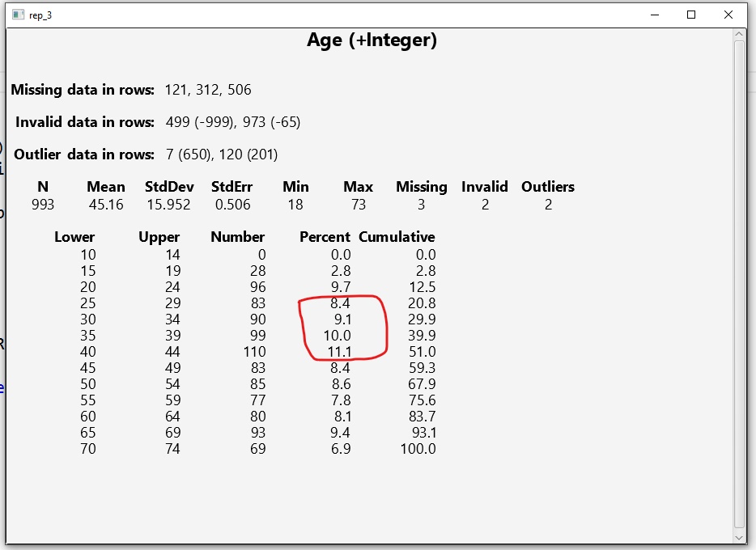Select the N value 993
The height and width of the screenshot is (550, 756).
point(42,205)
